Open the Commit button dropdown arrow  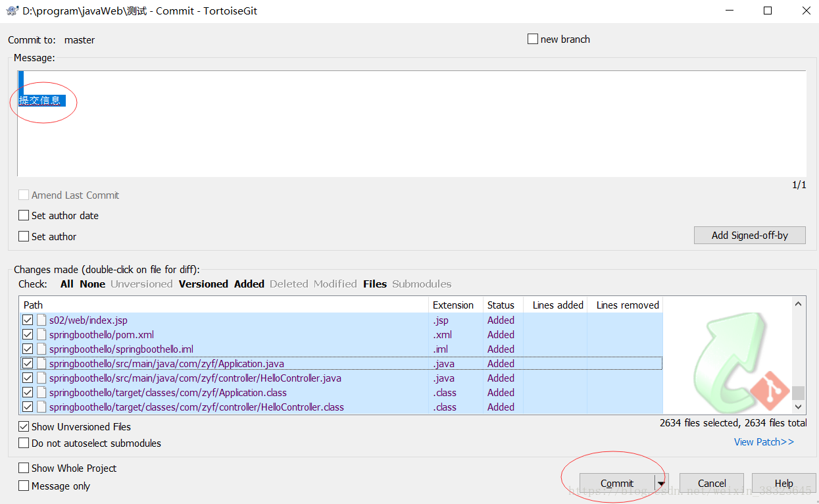[660, 484]
